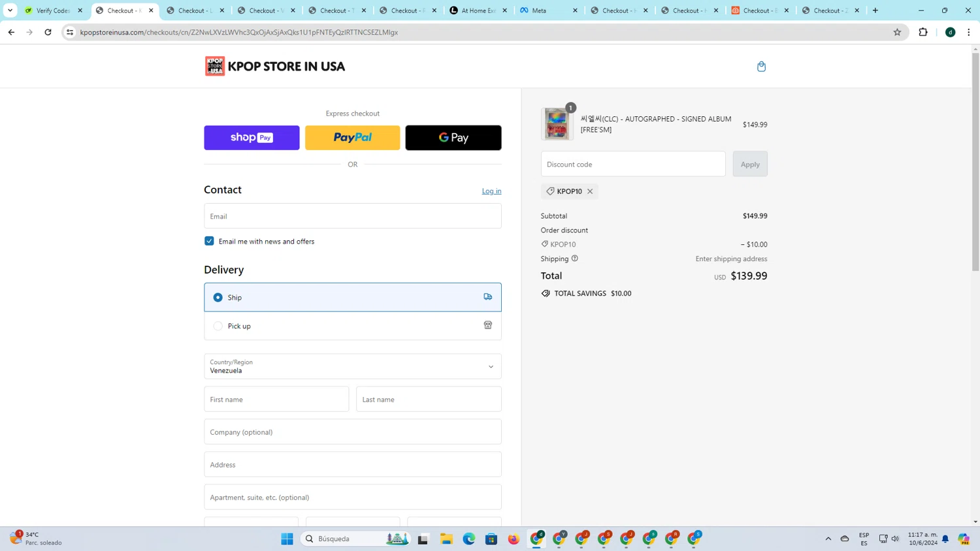Toggle Email me with news and offers
The height and width of the screenshot is (551, 980).
click(x=209, y=241)
